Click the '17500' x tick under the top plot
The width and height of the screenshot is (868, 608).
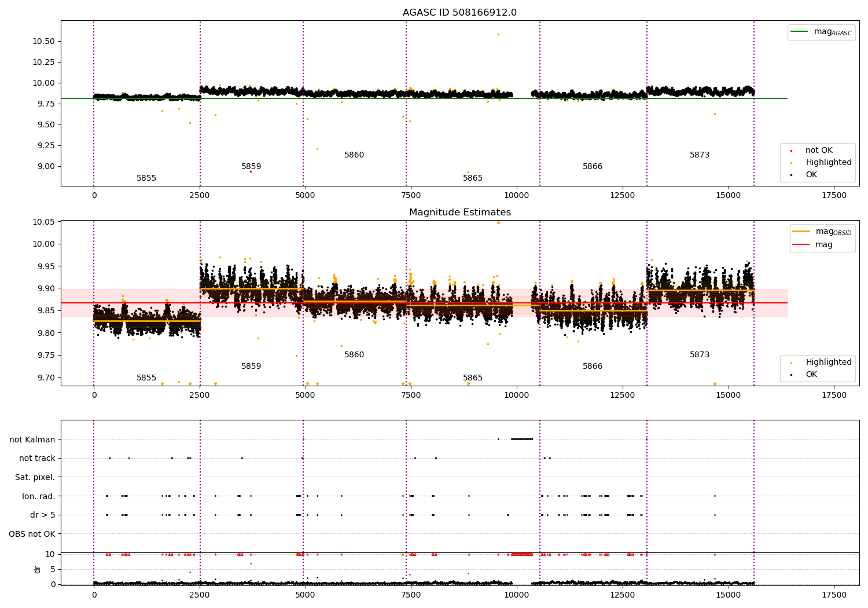click(834, 196)
